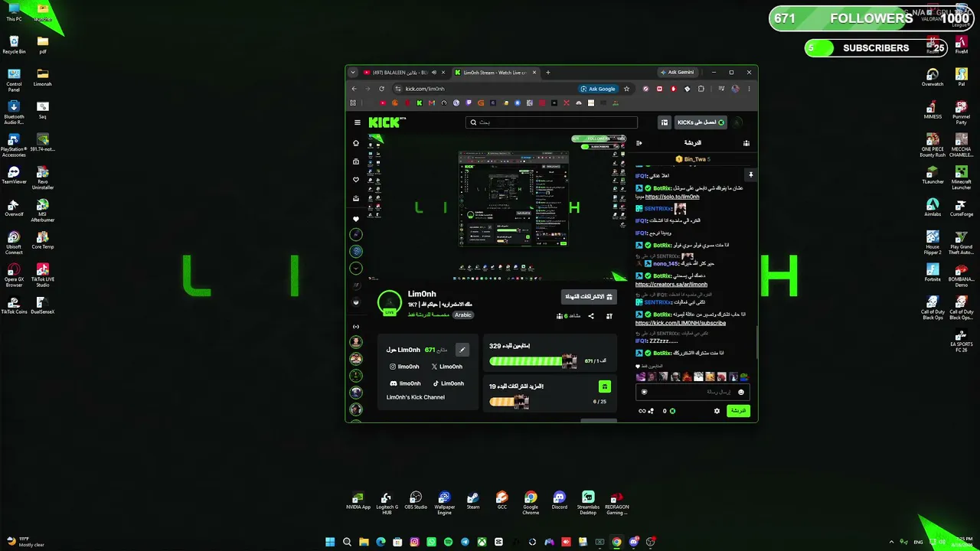Click the Arabic language tag
The image size is (980, 551).
(x=463, y=315)
